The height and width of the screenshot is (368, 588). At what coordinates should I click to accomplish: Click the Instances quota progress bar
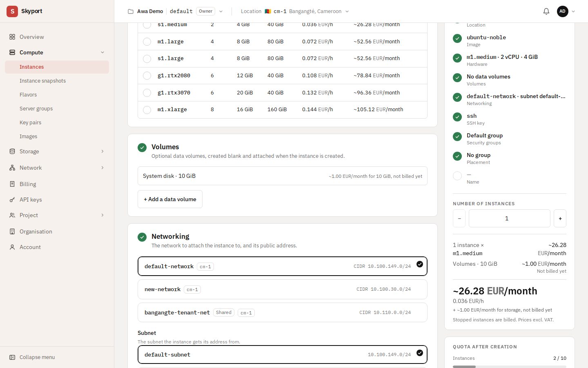point(510,367)
